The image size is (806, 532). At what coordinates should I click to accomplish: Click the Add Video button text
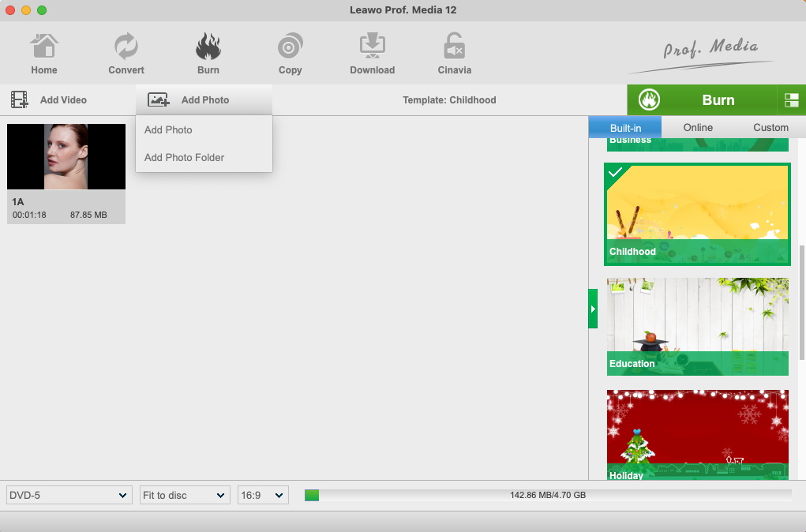63,99
